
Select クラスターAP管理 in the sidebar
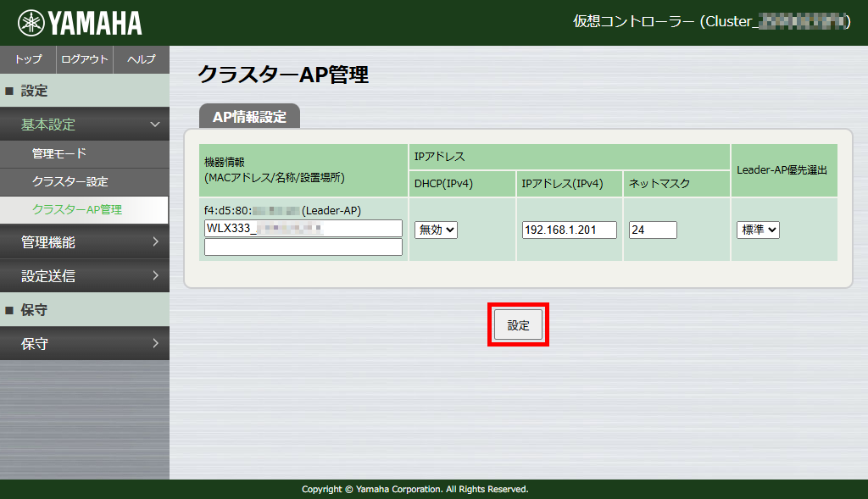(x=84, y=209)
